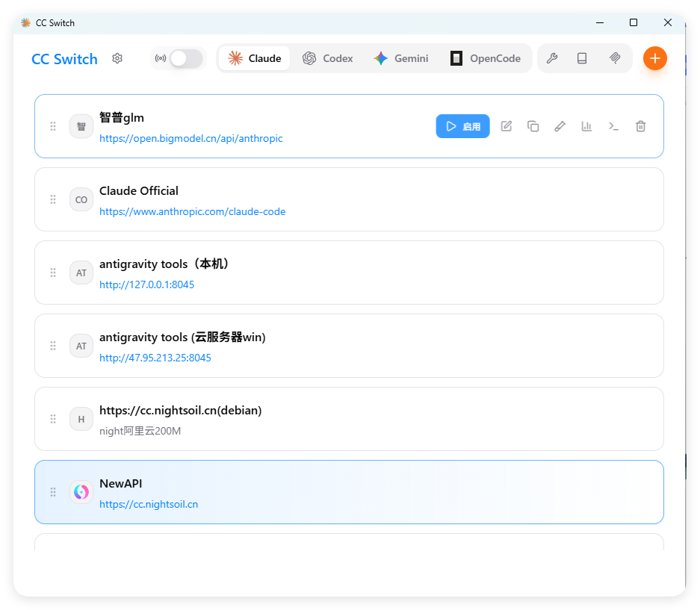700x610 pixels.
Task: Open the settings gear next to CC Switch
Action: [x=117, y=58]
